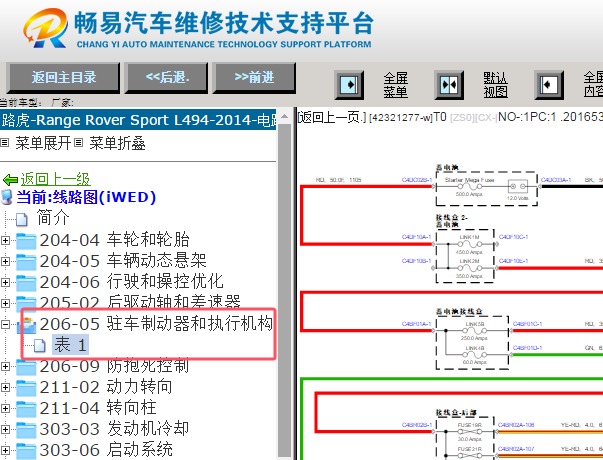Click the full-screen content arrow icon
This screenshot has width=603, height=460.
pos(549,85)
